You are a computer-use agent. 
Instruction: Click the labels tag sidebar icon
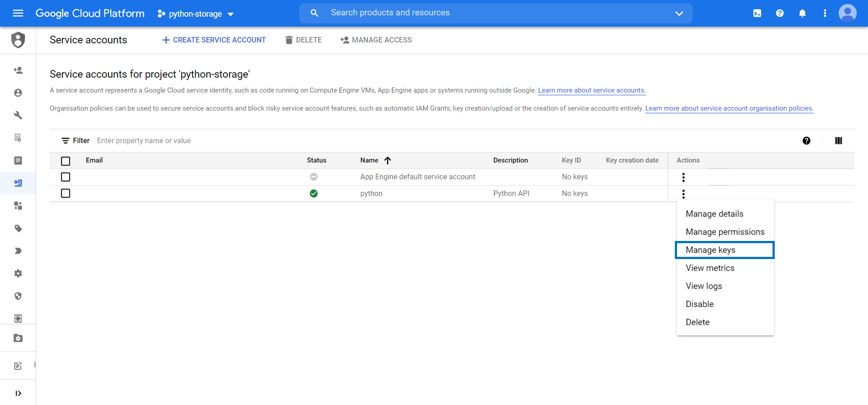tap(18, 228)
